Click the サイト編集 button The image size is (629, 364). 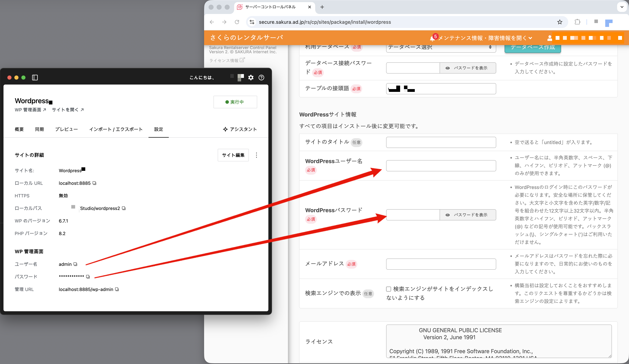(x=233, y=155)
